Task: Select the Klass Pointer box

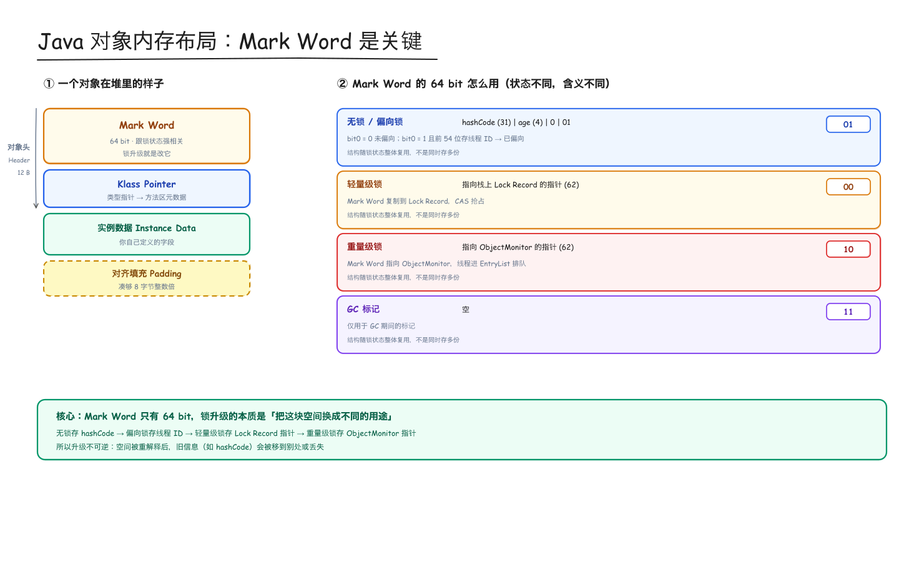Action: click(147, 189)
